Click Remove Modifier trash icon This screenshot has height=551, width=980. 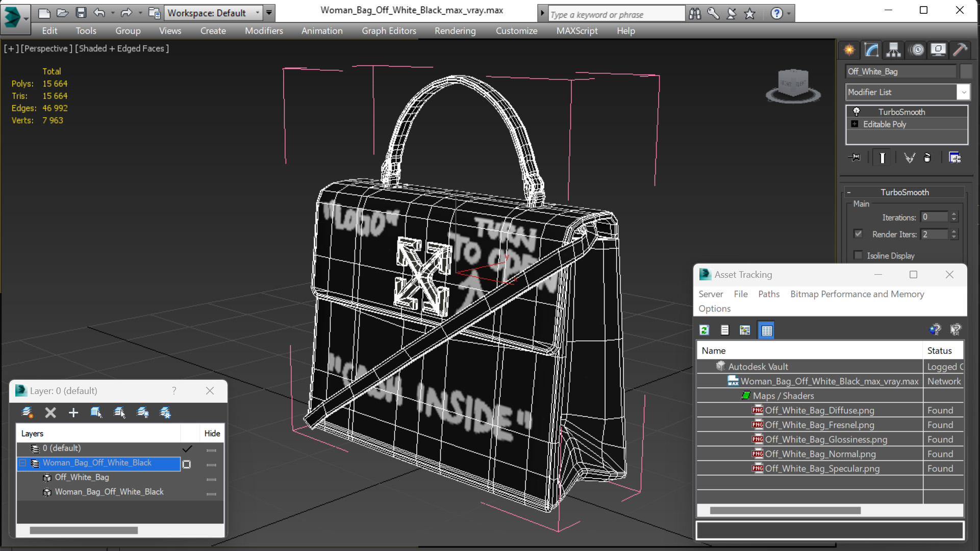click(927, 158)
